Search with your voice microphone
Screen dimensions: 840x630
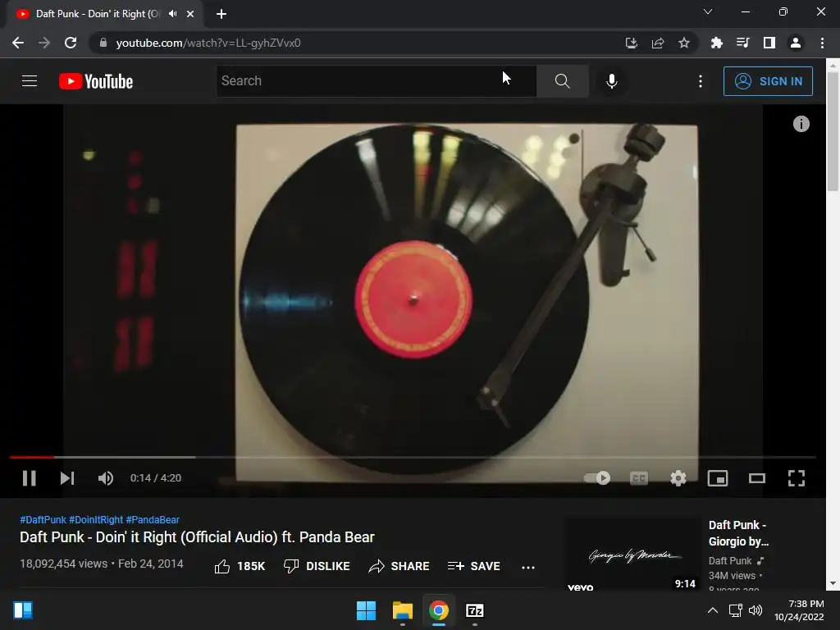tap(611, 81)
